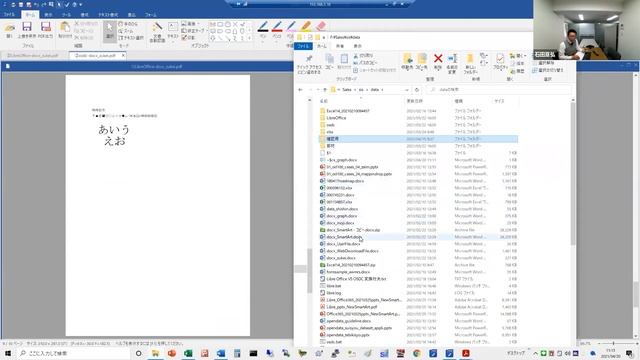Click the Open file icon in PDF editor
Viewport: 640px width, 360px height.
pyautogui.click(x=9, y=27)
